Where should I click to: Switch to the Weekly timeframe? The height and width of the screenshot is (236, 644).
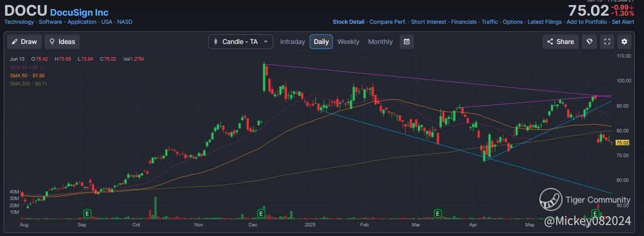349,41
